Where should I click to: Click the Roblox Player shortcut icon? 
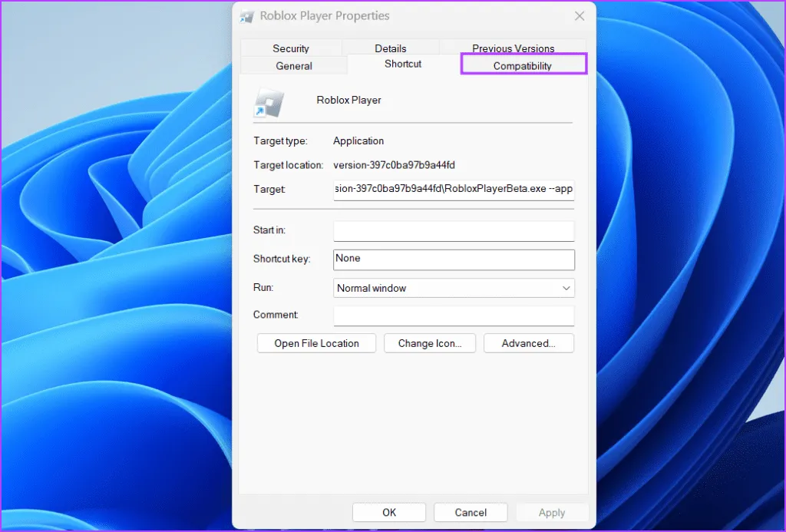tap(269, 102)
